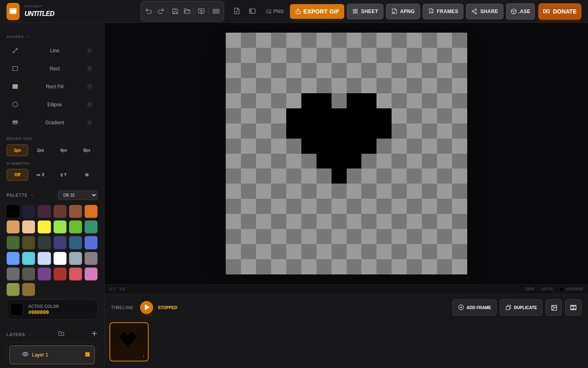Image resolution: width=588 pixels, height=368 pixels.
Task: Uncheck the Layer 1 checkbox
Action: 87,355
